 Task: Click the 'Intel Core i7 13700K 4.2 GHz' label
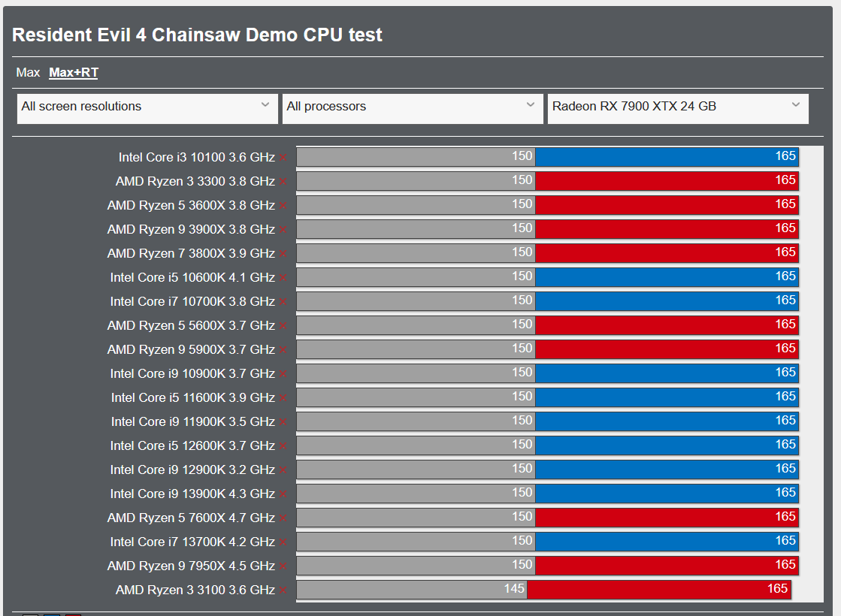[192, 542]
